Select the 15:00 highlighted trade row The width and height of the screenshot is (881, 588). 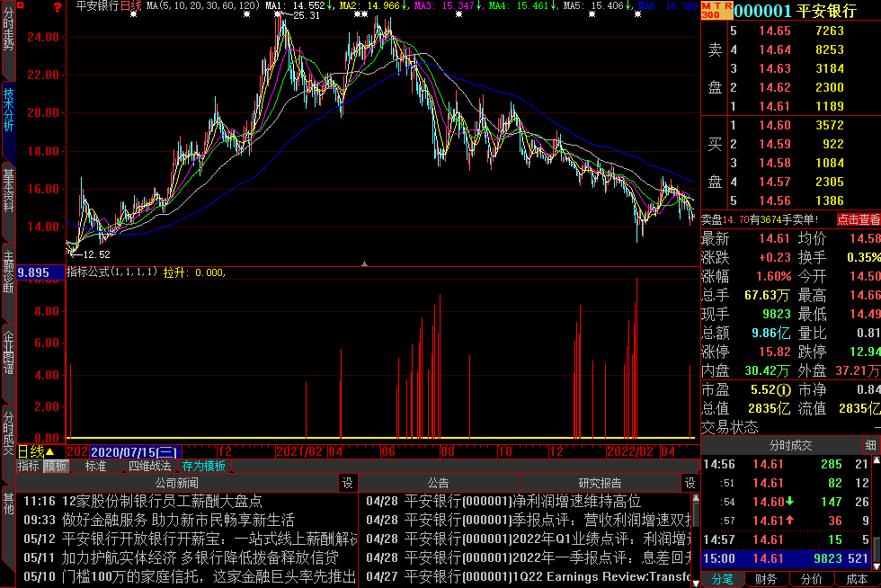pyautogui.click(x=786, y=558)
